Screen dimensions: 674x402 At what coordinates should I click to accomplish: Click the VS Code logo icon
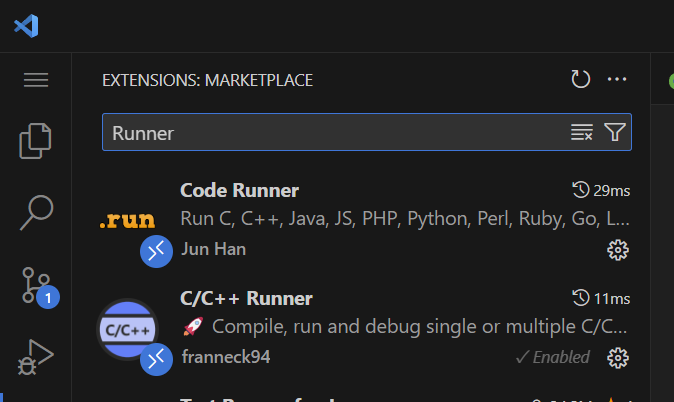(26, 26)
